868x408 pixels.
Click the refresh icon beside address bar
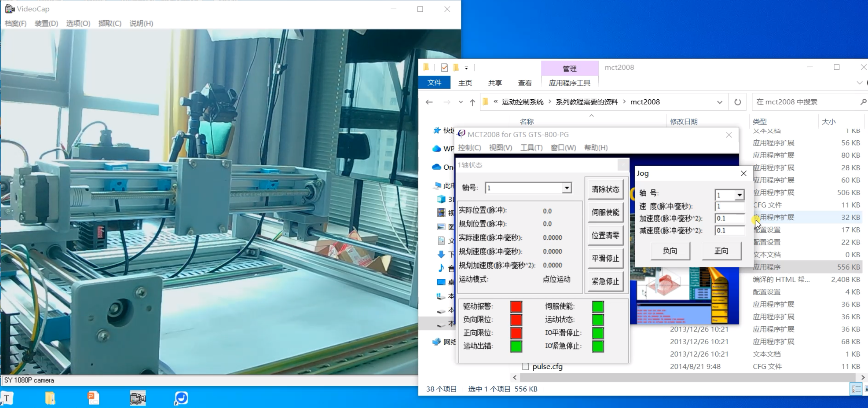pyautogui.click(x=737, y=102)
